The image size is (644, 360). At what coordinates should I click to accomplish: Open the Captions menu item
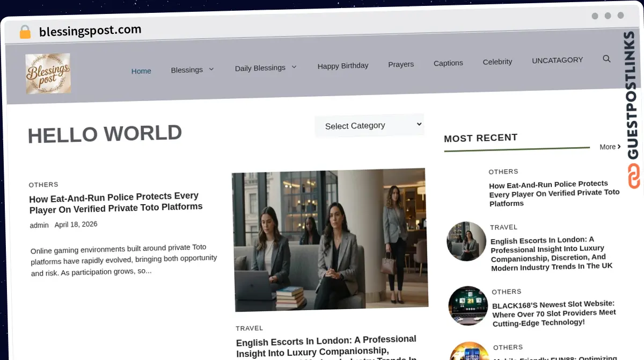pyautogui.click(x=448, y=63)
